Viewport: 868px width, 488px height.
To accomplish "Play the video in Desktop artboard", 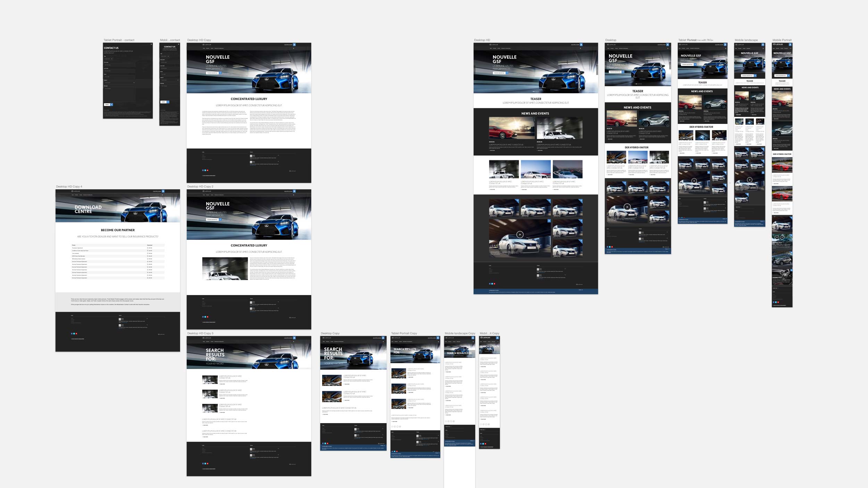I will (627, 207).
